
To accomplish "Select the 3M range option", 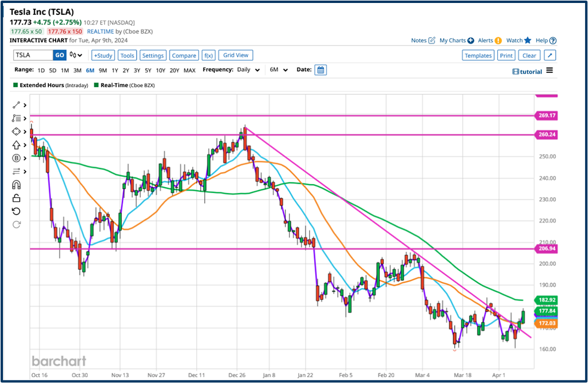I will [78, 71].
